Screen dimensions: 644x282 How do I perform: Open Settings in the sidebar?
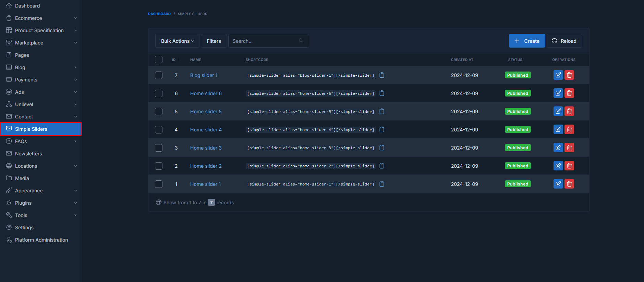(41, 228)
